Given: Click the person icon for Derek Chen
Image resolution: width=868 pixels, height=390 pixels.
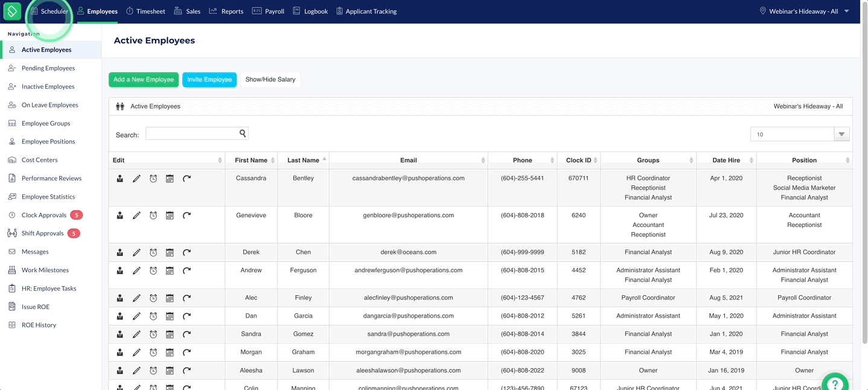Looking at the screenshot, I should (x=120, y=252).
